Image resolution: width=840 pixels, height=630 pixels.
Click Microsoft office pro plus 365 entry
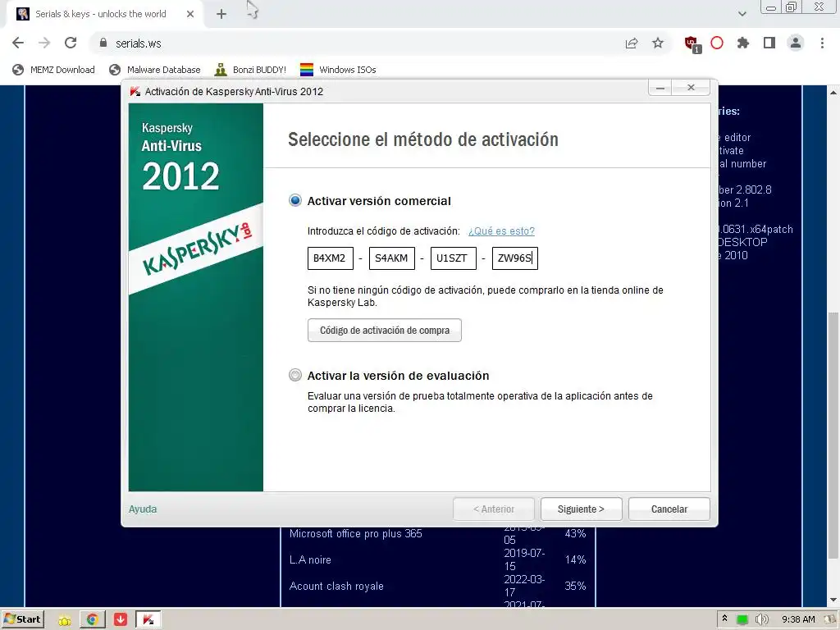[356, 533]
